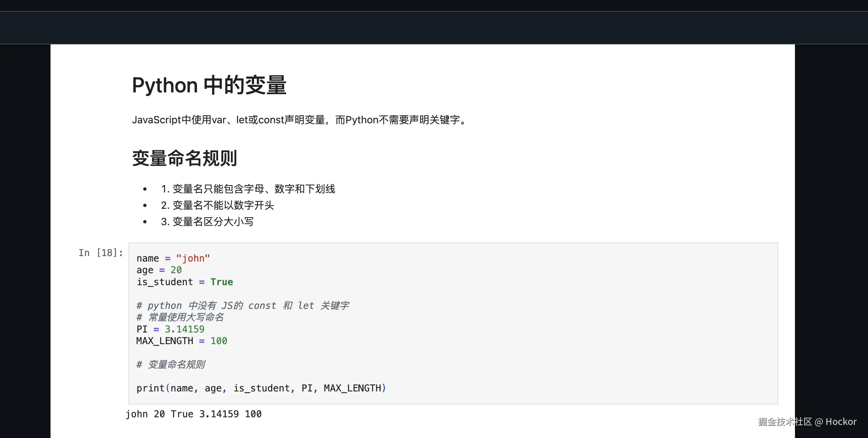Click the print(name, age, ...) statement
This screenshot has height=438, width=868.
[x=261, y=388]
